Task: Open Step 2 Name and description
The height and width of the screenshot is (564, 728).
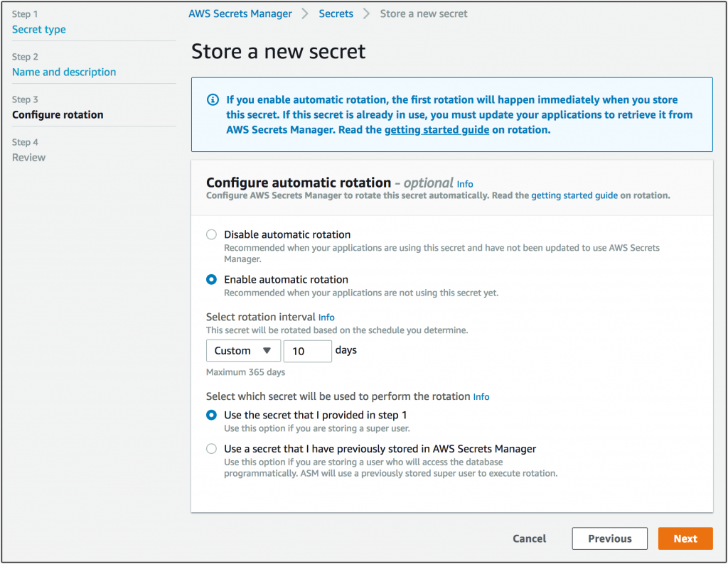Action: coord(64,72)
